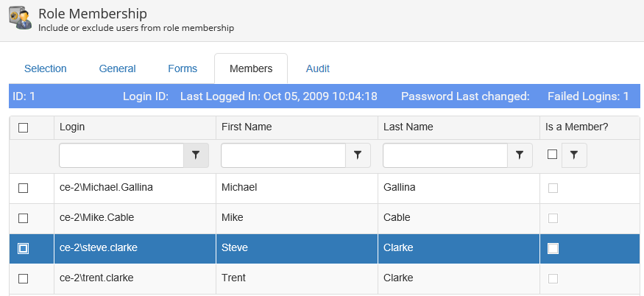Open the First Name filter menu

pos(358,155)
